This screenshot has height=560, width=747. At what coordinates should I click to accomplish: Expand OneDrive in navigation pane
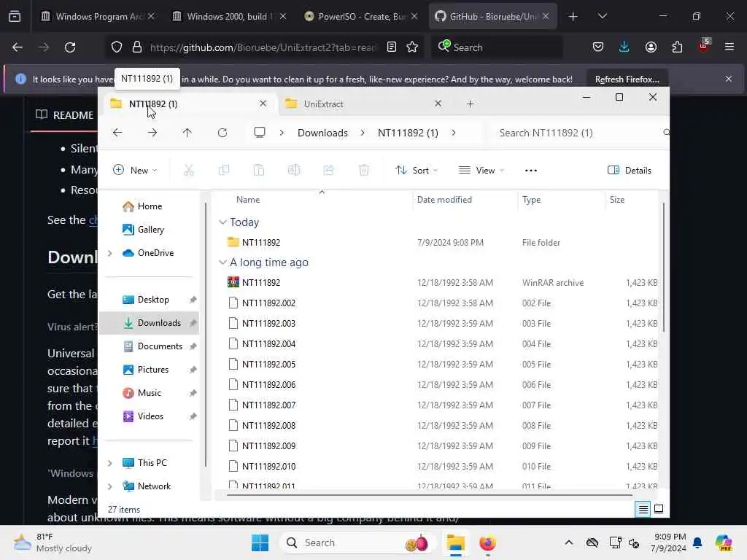[110, 253]
